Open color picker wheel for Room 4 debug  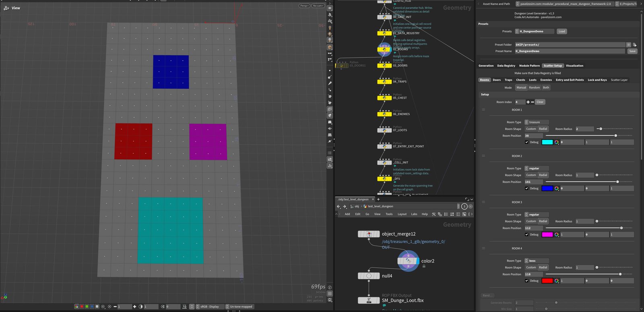(x=557, y=281)
